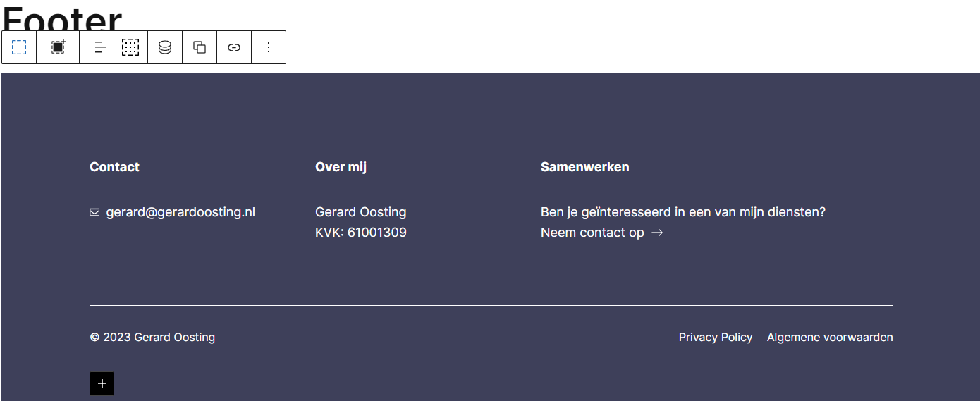Open the 'Algemene voorwaarden' link
This screenshot has height=401, width=980.
coord(830,338)
